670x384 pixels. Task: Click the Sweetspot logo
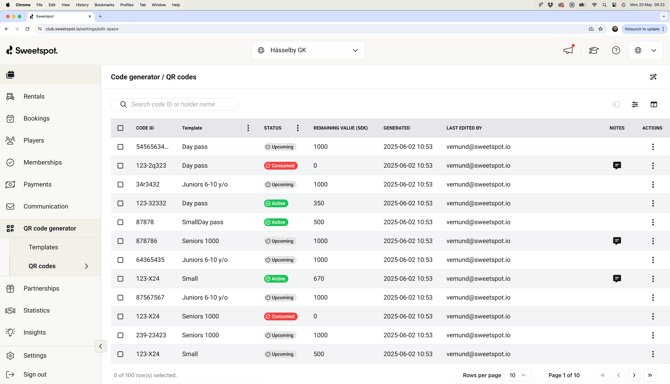point(32,50)
